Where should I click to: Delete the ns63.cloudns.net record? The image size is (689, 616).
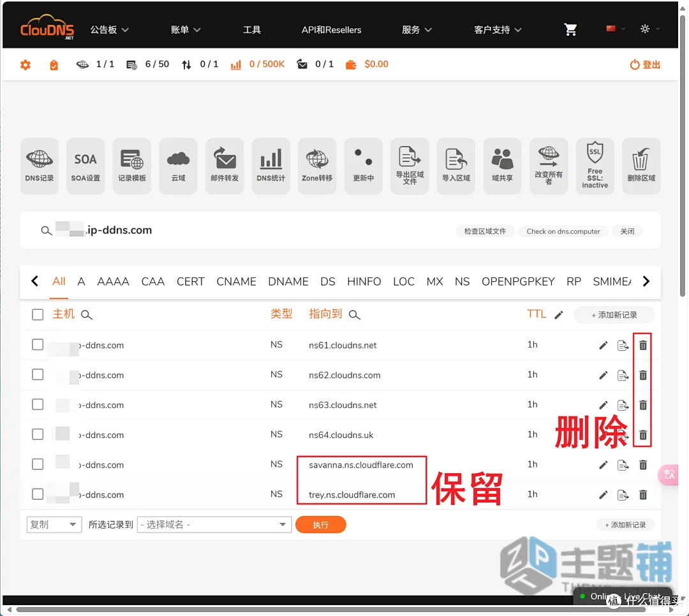coord(643,405)
